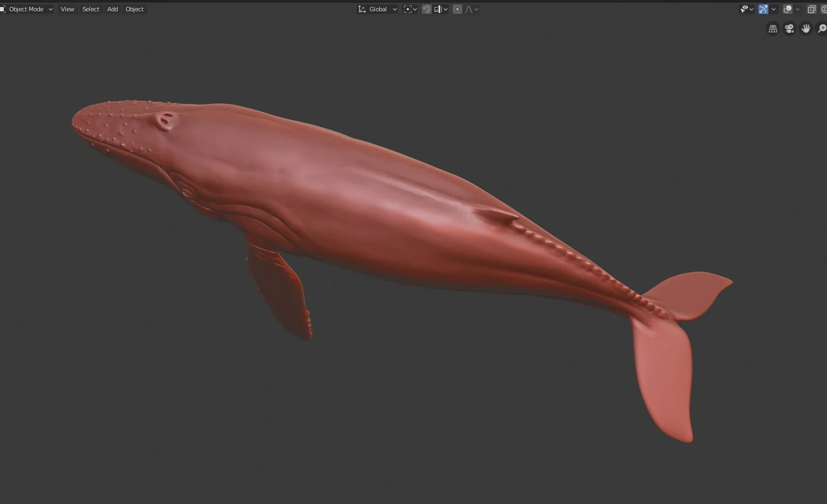The height and width of the screenshot is (504, 827).
Task: Enable proportional editing mode
Action: pos(457,9)
